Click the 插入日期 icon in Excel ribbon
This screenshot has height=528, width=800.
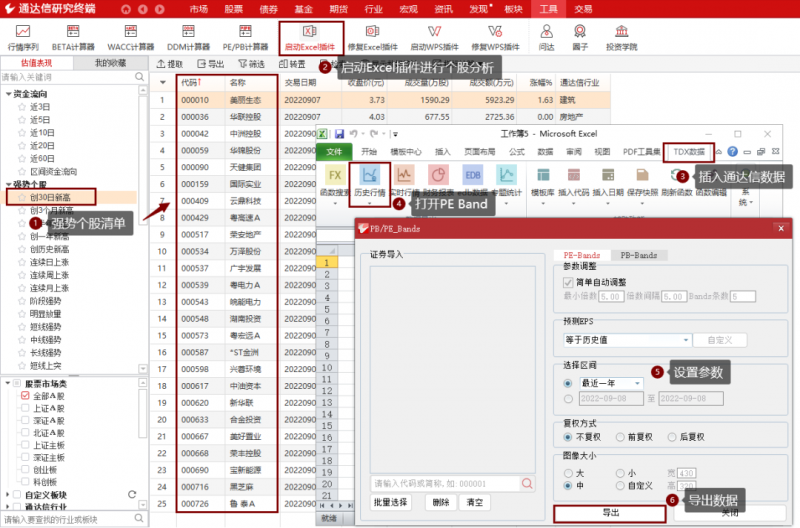(608, 175)
